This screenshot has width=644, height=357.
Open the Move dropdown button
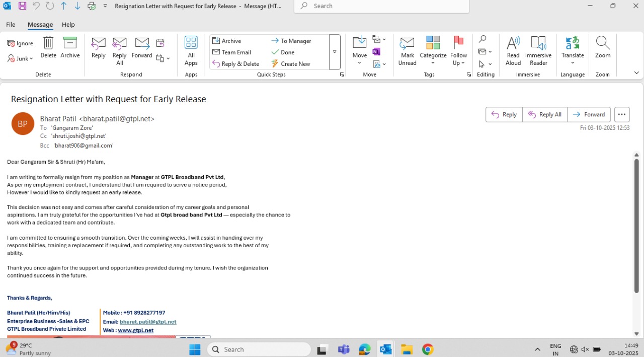coord(360,51)
